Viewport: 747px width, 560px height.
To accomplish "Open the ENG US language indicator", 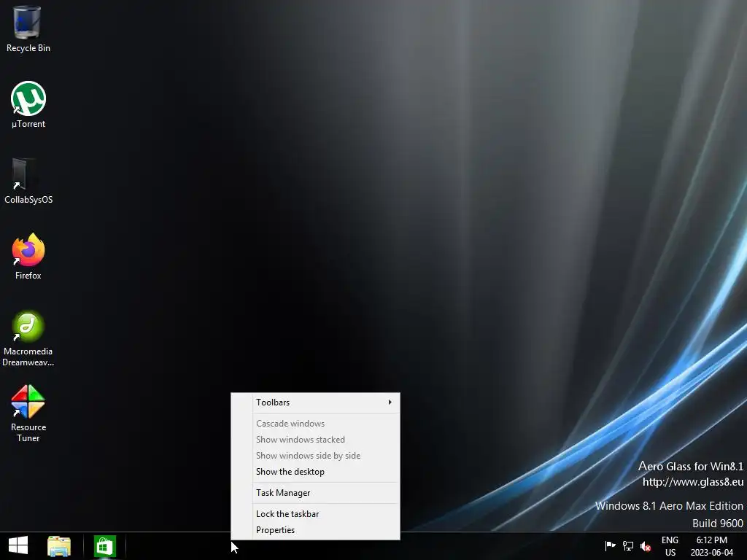I will (x=670, y=546).
